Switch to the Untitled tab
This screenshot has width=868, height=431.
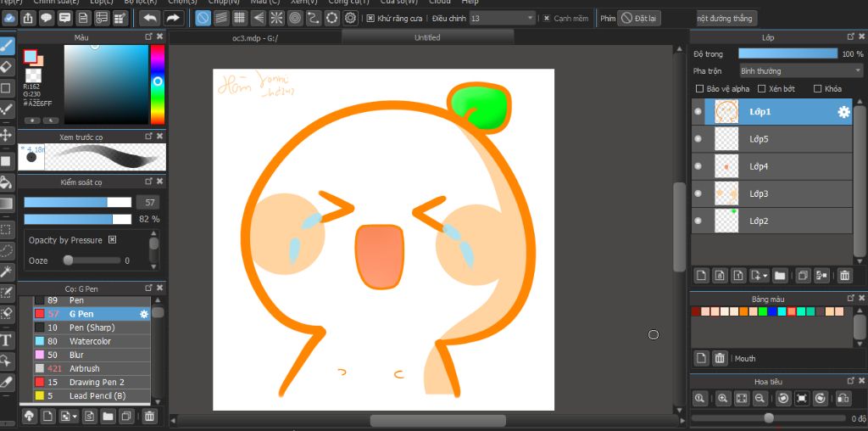coord(427,37)
